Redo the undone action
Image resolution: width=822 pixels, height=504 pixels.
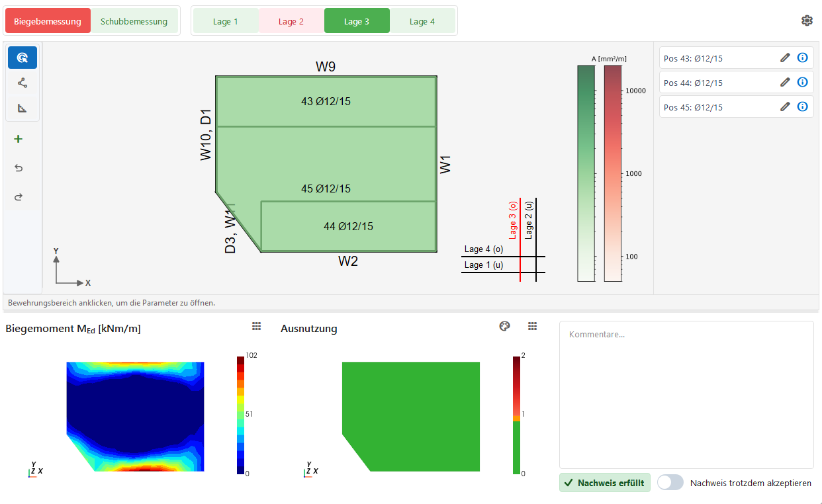19,197
